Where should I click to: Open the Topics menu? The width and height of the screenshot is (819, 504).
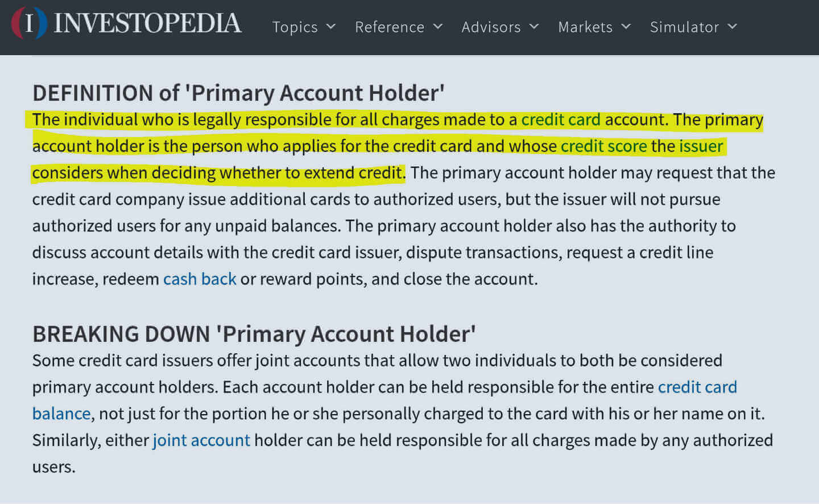(x=295, y=27)
